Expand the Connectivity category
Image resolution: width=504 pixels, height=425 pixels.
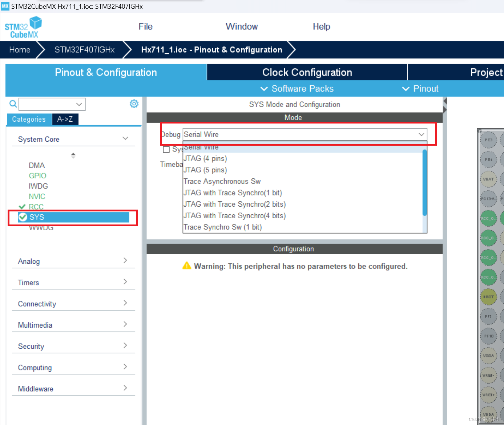[73, 304]
